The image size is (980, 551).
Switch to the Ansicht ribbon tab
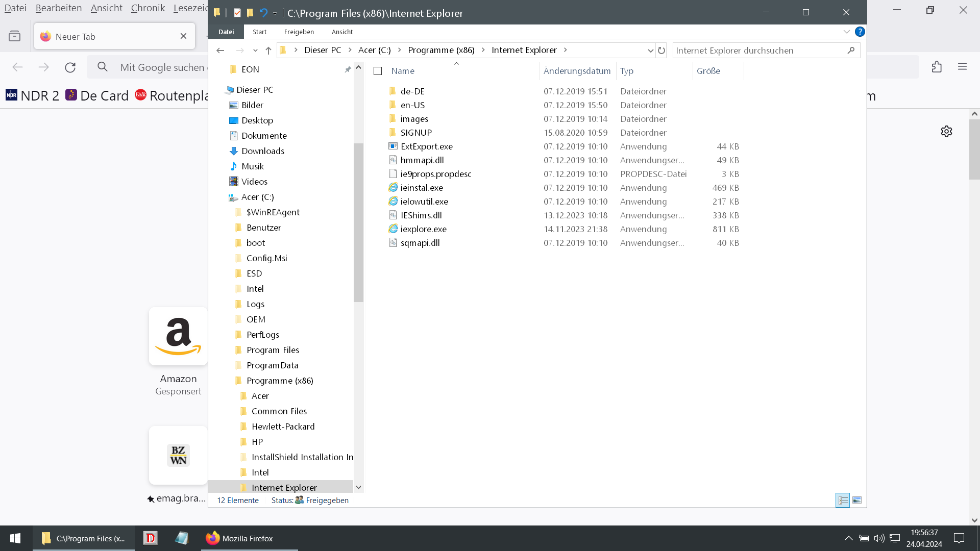[342, 32]
